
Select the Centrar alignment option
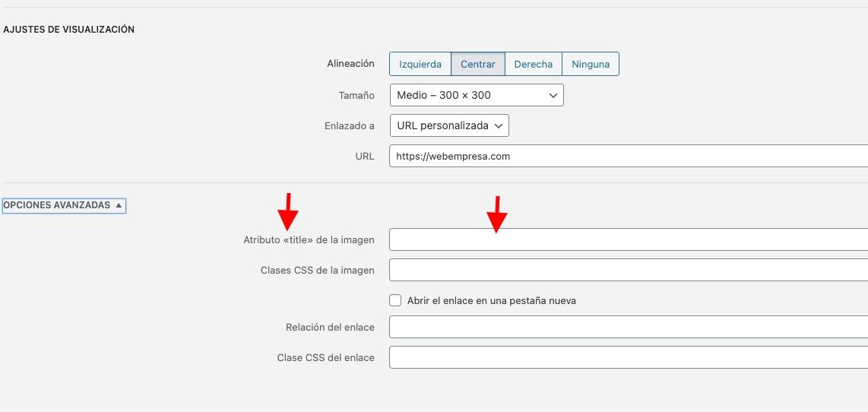pyautogui.click(x=478, y=65)
